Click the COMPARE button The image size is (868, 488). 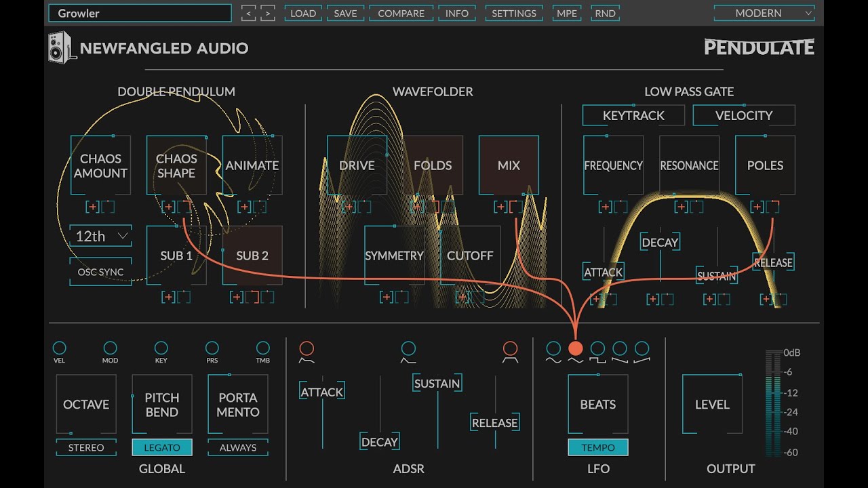tap(401, 13)
